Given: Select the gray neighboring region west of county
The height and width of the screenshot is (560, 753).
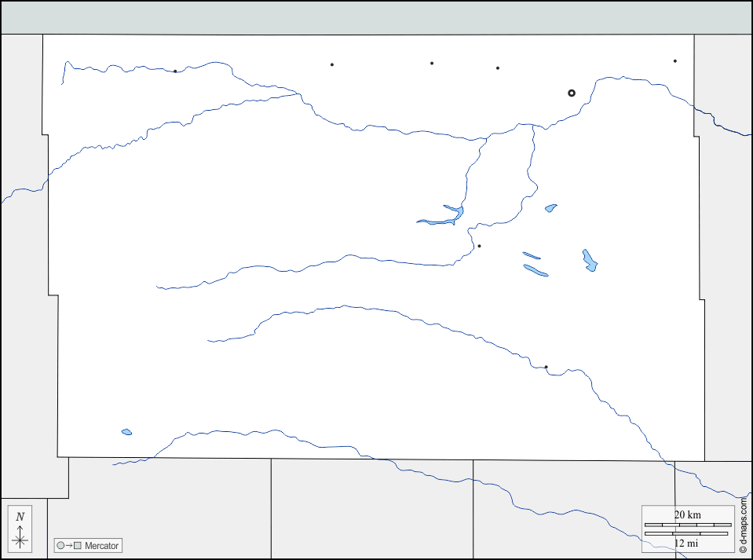Looking at the screenshot, I should (22, 314).
